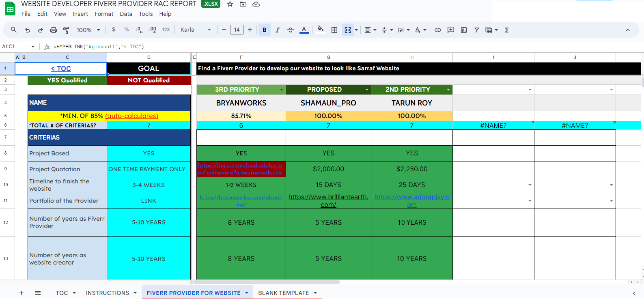Image resolution: width=644 pixels, height=299 pixels.
Task: Open the Data menu
Action: [x=126, y=14]
